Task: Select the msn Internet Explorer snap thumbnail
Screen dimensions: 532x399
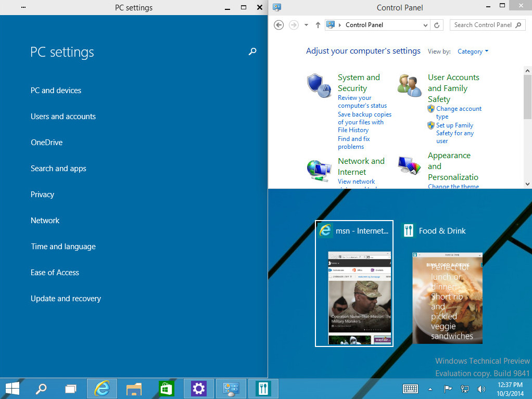Action: pyautogui.click(x=354, y=284)
